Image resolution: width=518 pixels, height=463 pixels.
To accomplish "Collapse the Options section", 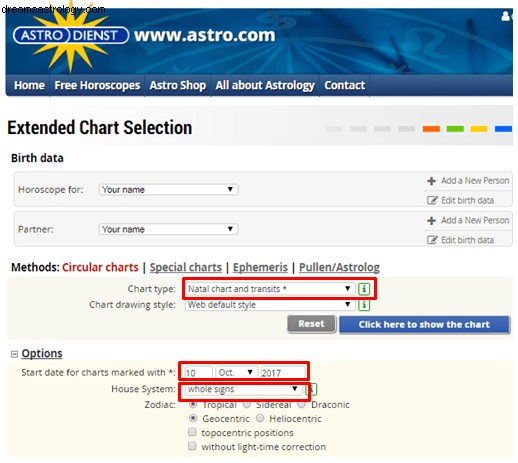I will click(14, 354).
